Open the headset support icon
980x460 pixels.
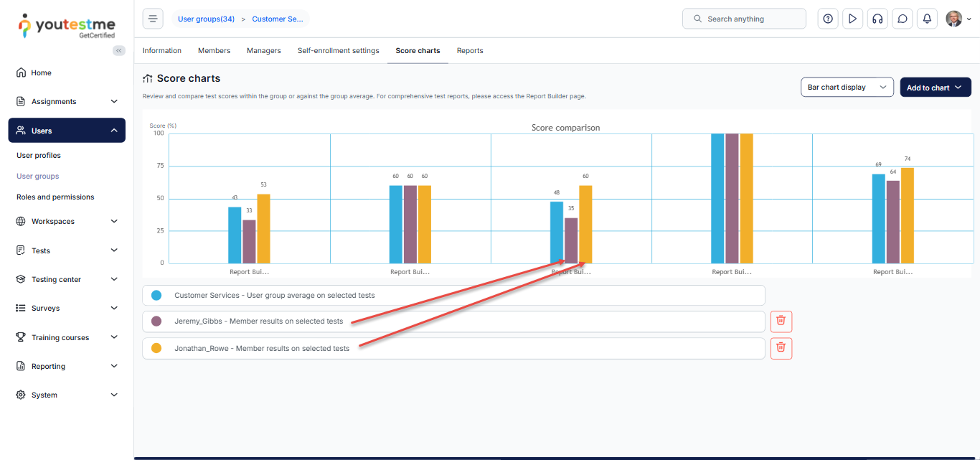pyautogui.click(x=877, y=19)
